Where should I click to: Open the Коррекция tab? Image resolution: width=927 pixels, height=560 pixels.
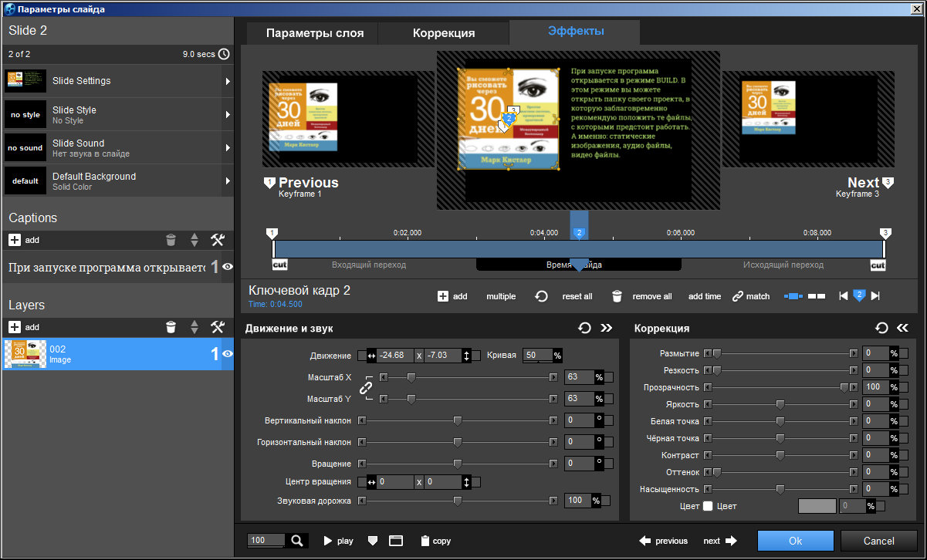click(443, 33)
